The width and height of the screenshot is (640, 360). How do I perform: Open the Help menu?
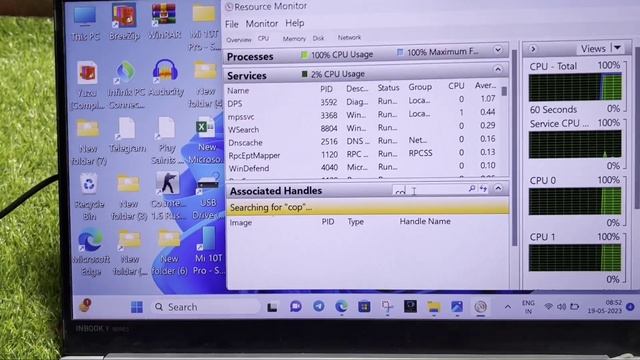(x=295, y=23)
